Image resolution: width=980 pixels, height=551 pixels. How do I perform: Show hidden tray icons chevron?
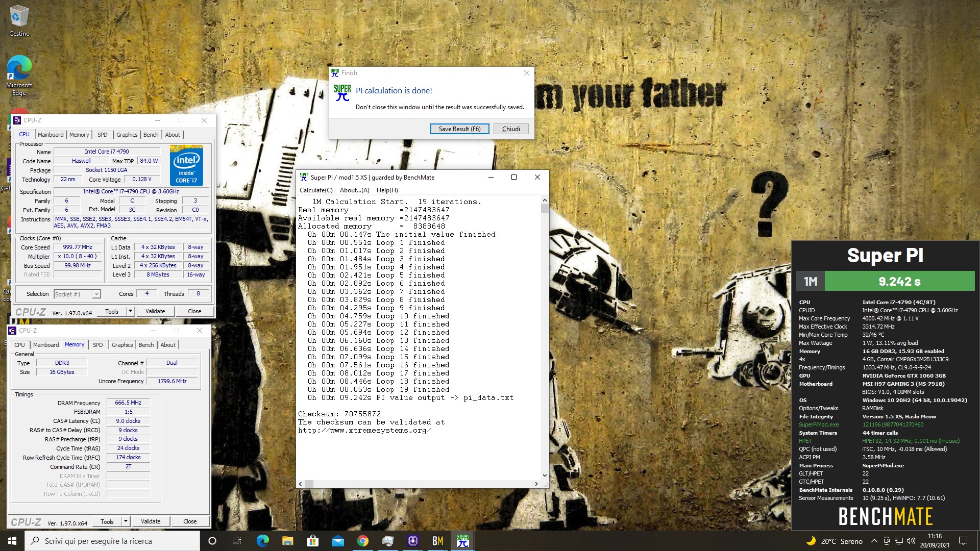click(x=874, y=541)
